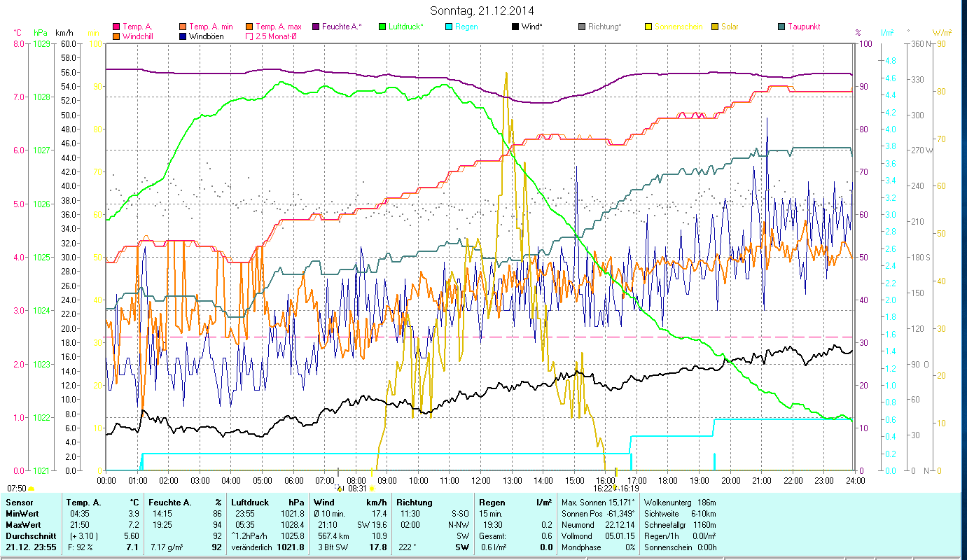The width and height of the screenshot is (967, 560).
Task: Click the Temp. A. max legend swatch
Action: click(249, 27)
